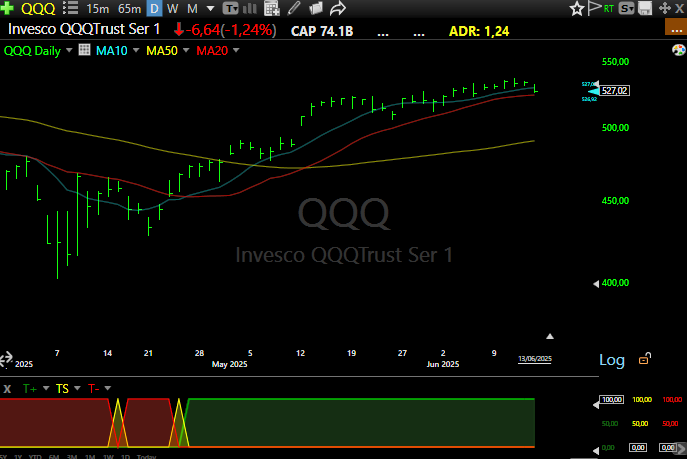Expand the MA20 dropdown arrow
Screen dimensions: 687x459
236,50
